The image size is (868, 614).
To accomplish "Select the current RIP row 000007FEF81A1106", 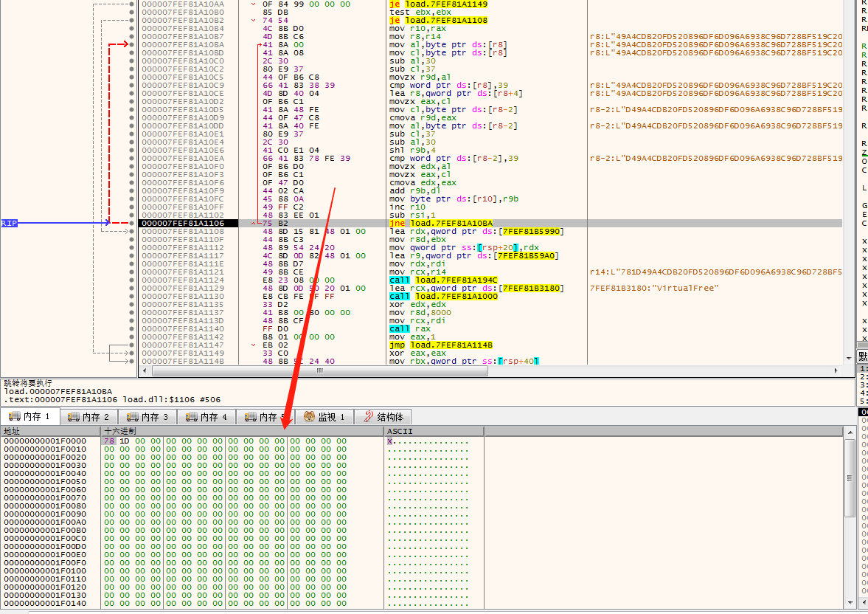I will (490, 224).
